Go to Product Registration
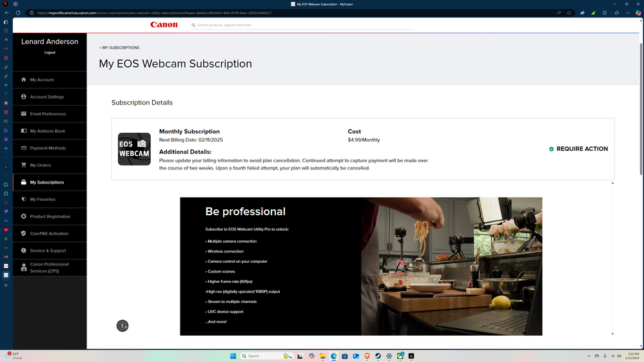644x362 pixels. (x=50, y=216)
